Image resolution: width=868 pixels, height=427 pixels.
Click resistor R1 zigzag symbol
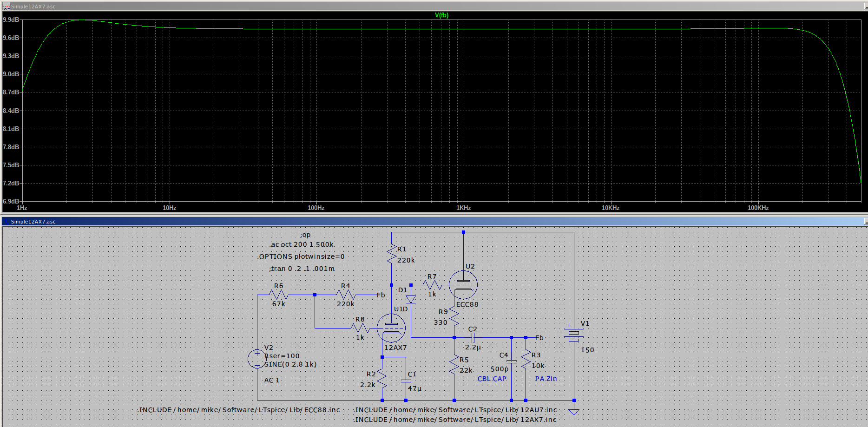391,255
